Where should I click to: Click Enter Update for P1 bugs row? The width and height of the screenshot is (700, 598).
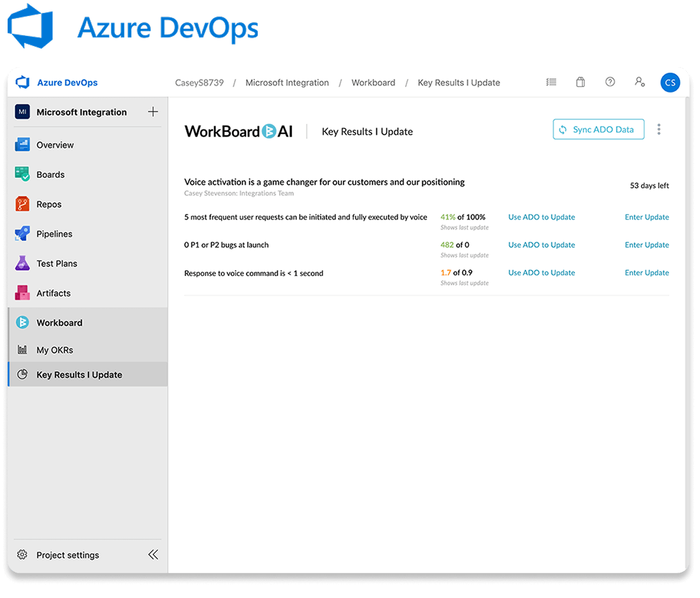point(647,245)
